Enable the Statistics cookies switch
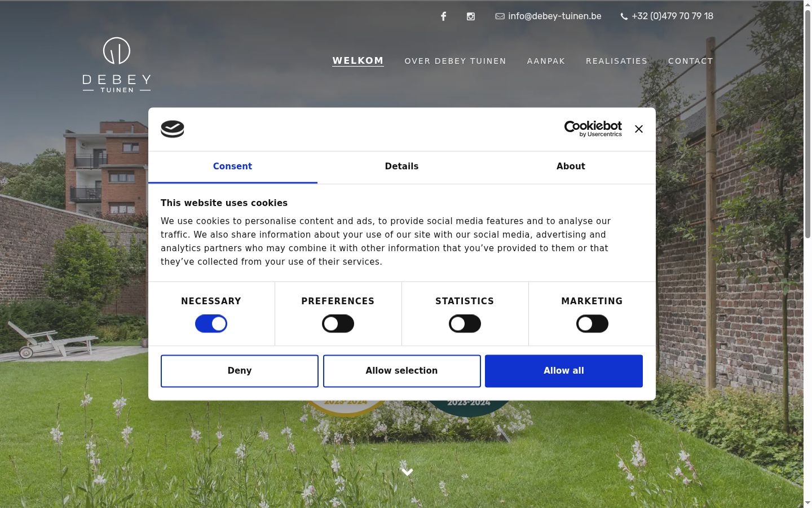812x508 pixels. pyautogui.click(x=465, y=323)
